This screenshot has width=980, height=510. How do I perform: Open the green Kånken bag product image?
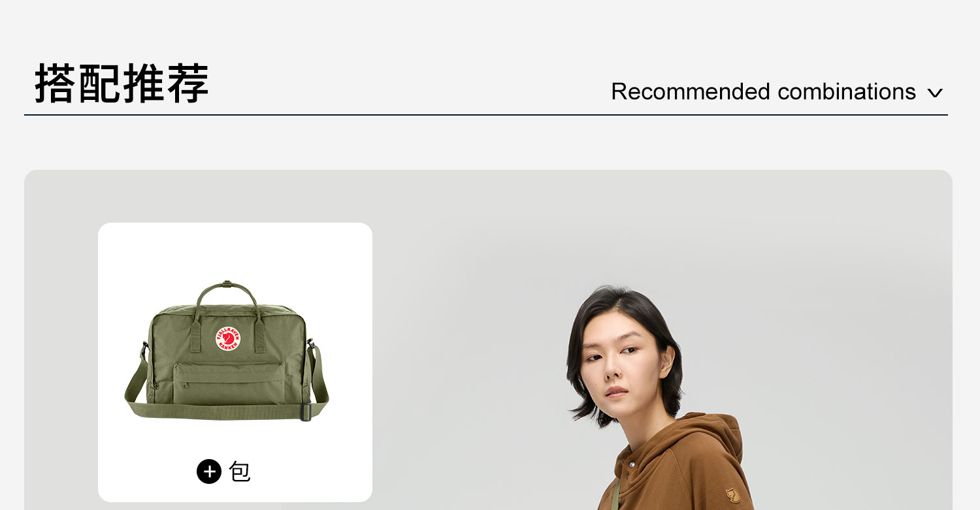tap(227, 351)
